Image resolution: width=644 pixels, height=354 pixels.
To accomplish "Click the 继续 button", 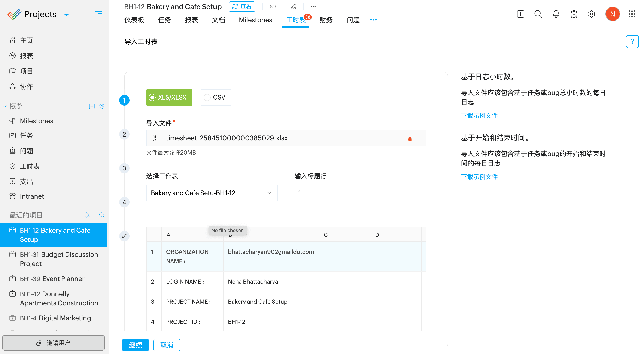I will pos(135,345).
